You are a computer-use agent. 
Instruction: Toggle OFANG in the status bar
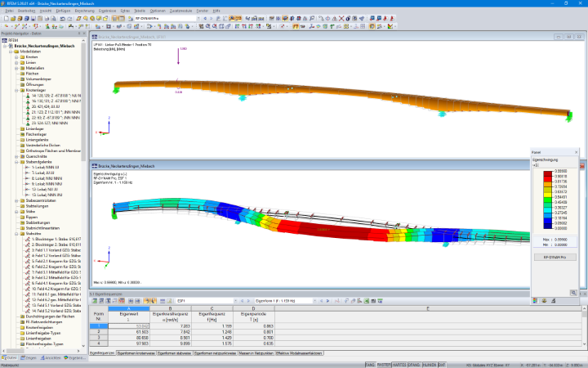[x=414, y=365]
